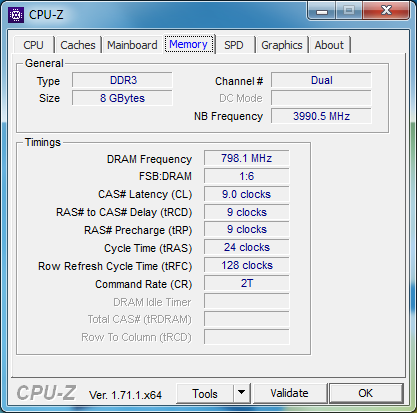Select tRCD value 9 clocks
Viewport: 417px width, 413px height.
point(247,212)
